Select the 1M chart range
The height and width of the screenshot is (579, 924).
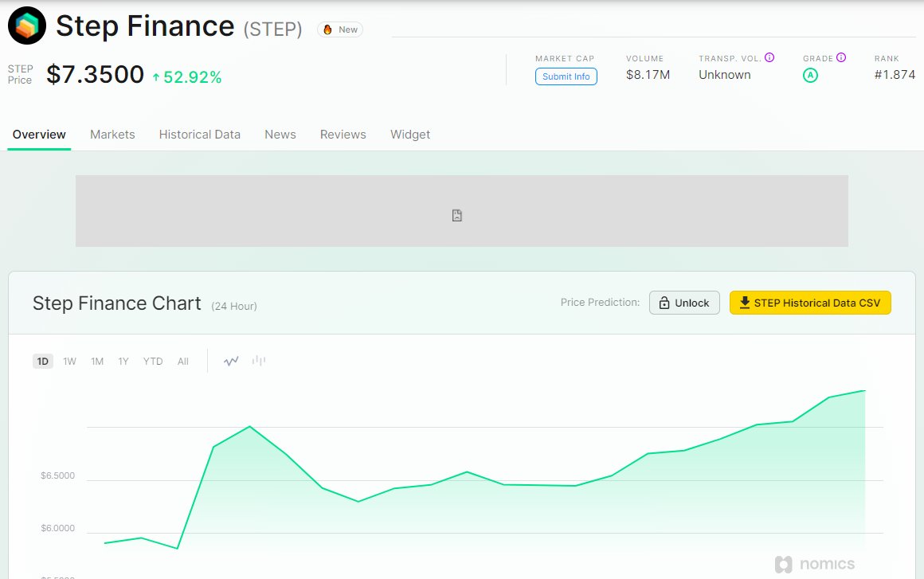click(x=97, y=361)
